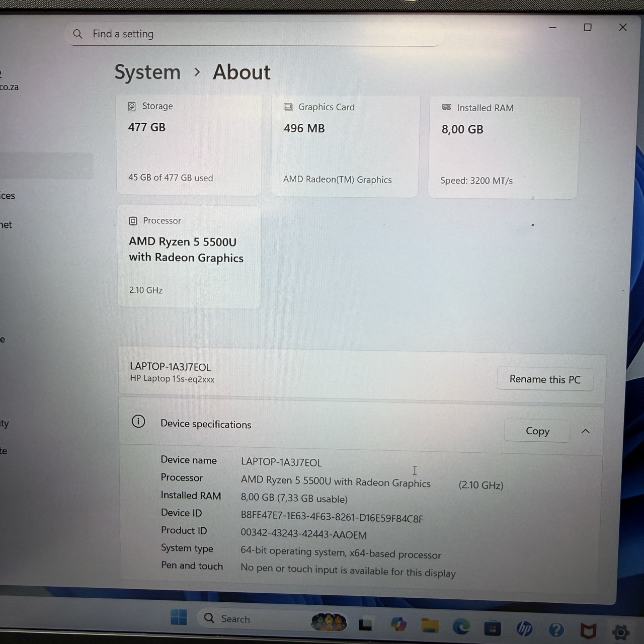The image size is (644, 644).
Task: Click the Rename this PC button
Action: (x=545, y=379)
